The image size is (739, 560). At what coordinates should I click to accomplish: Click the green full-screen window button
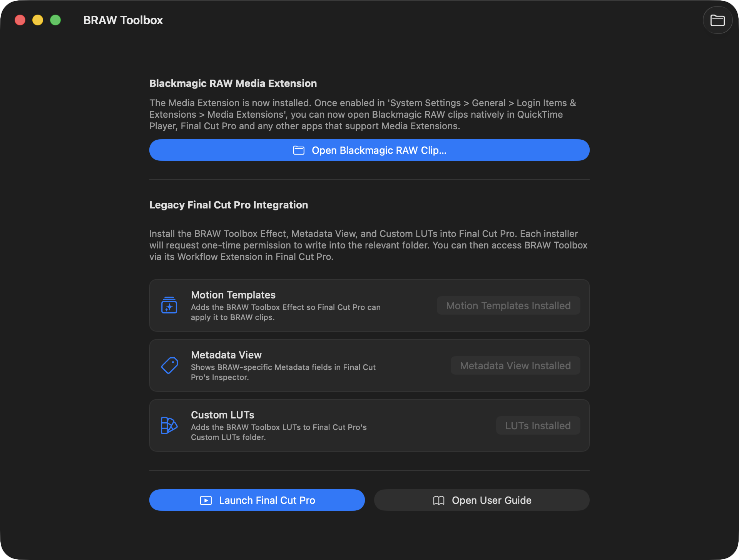point(55,20)
